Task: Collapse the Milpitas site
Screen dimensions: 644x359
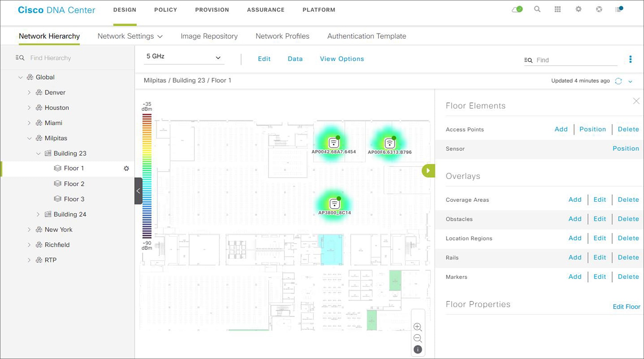Action: [29, 138]
